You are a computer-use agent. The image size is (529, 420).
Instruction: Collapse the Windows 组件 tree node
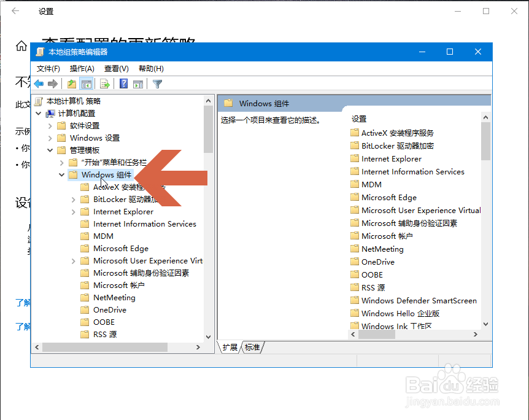pos(61,175)
